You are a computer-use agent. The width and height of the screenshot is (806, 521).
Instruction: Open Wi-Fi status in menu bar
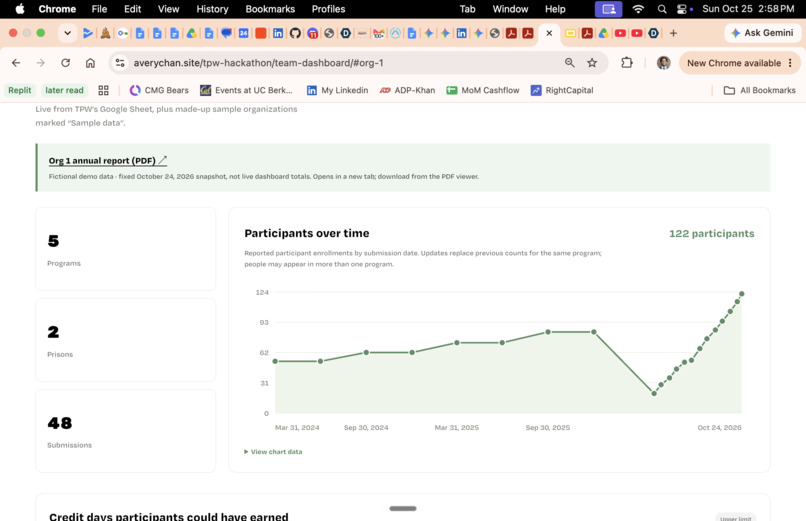click(638, 9)
